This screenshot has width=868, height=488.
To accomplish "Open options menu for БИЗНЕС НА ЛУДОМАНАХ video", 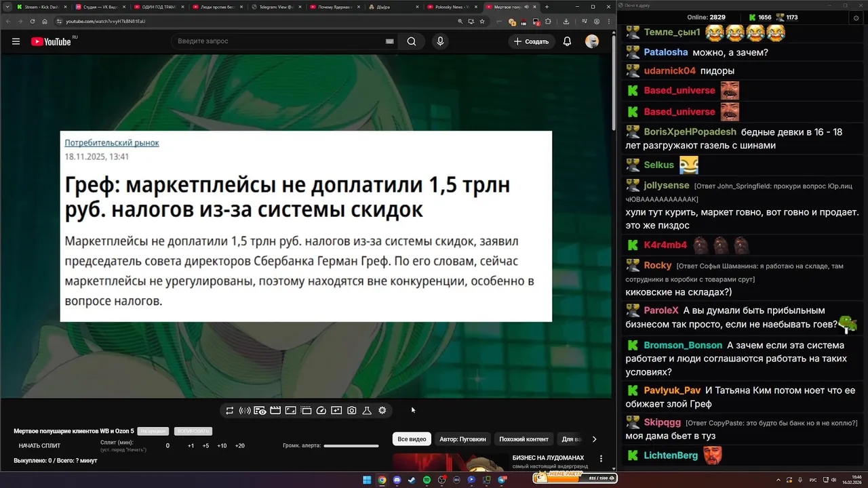I will 601,459.
